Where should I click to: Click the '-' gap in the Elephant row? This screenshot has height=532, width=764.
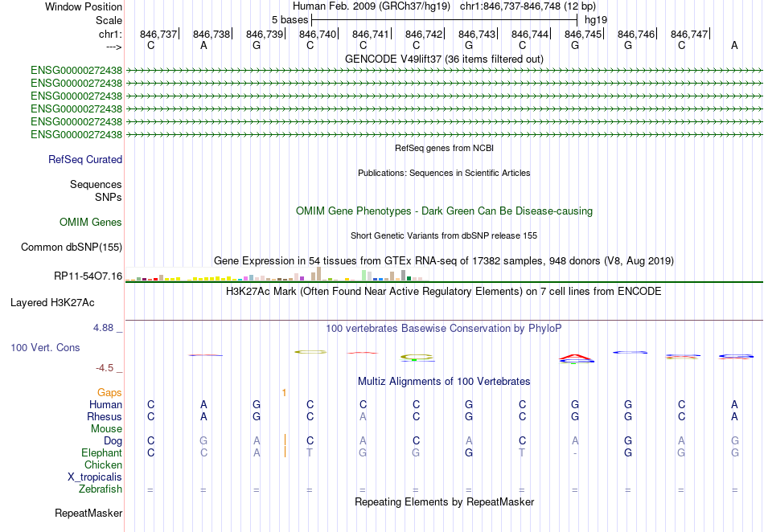pyautogui.click(x=575, y=453)
